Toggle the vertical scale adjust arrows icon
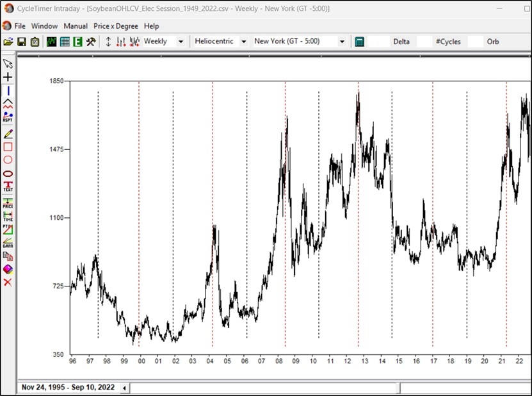 pyautogui.click(x=109, y=41)
